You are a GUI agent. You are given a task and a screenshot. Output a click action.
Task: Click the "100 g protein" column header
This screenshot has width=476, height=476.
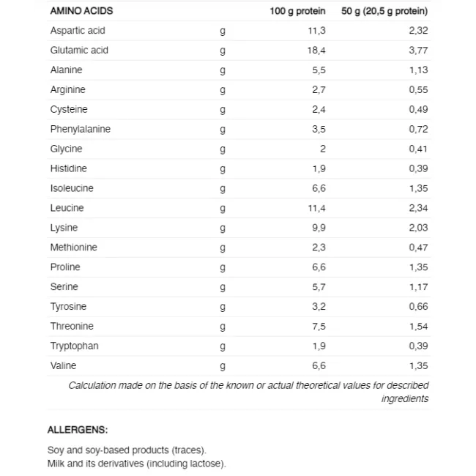pyautogui.click(x=297, y=11)
